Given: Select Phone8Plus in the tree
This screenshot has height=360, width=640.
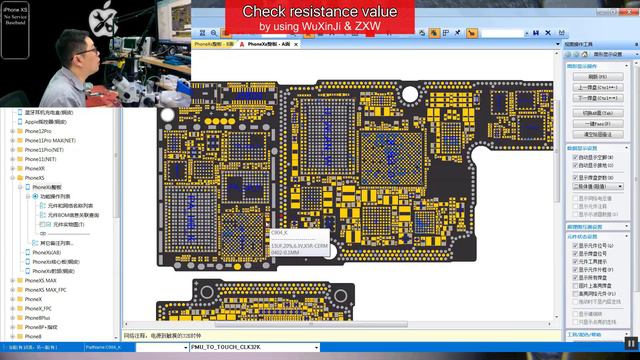Looking at the screenshot, I should (x=37, y=318).
